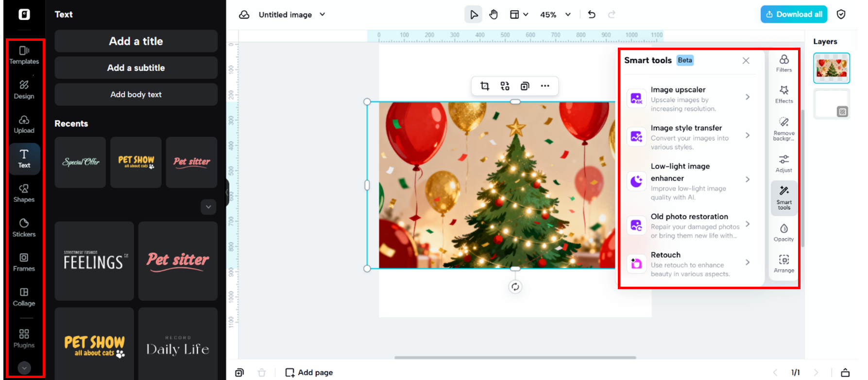Image resolution: width=868 pixels, height=380 pixels.
Task: Select the large Pet sitter text template
Action: pos(178,261)
